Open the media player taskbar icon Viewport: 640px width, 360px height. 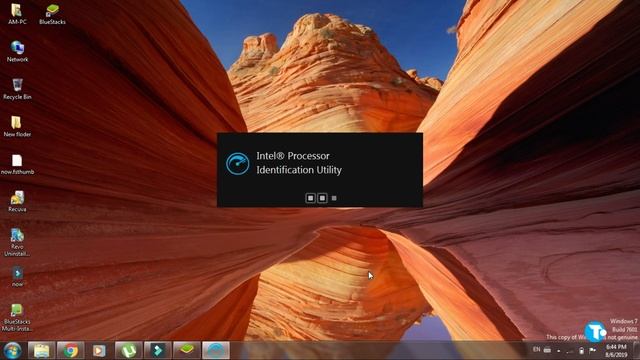99,351
